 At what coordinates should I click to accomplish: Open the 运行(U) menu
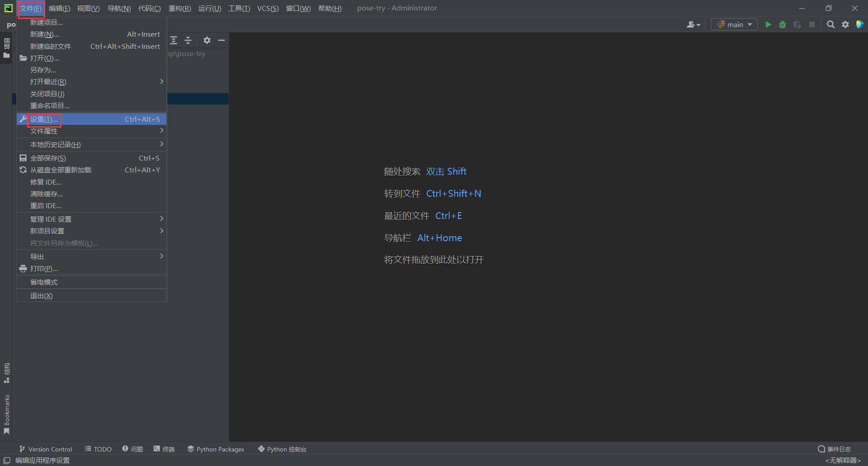coord(210,8)
